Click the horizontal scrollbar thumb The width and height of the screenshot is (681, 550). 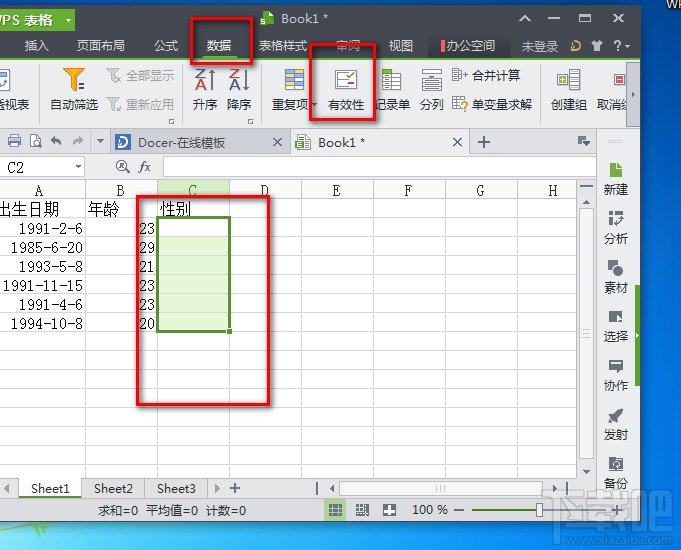440,488
